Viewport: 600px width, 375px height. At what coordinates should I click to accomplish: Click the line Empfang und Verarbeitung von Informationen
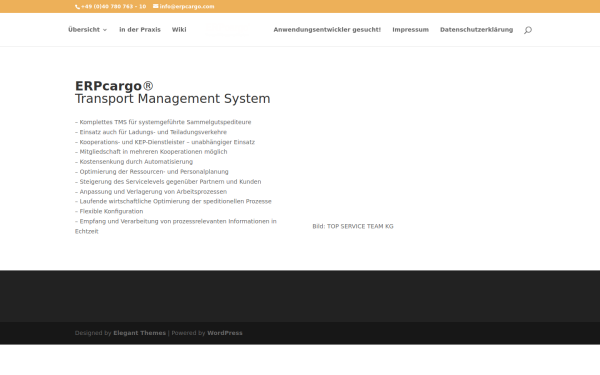coord(176,226)
